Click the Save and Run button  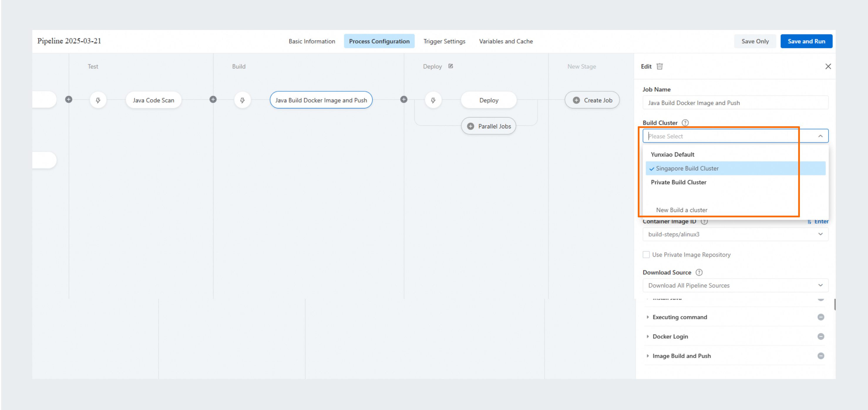(806, 41)
